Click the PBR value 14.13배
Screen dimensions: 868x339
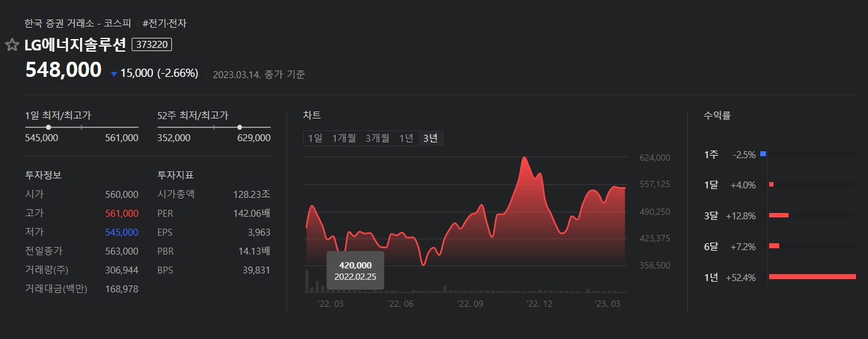(254, 251)
